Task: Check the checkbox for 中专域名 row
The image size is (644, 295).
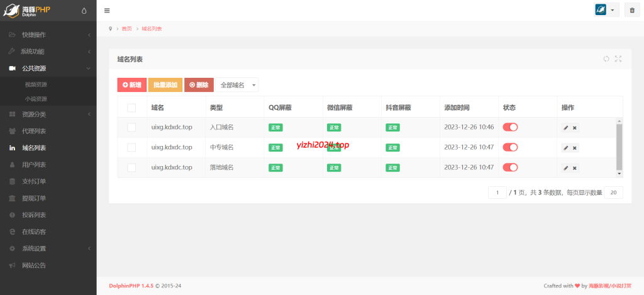Action: click(x=131, y=147)
